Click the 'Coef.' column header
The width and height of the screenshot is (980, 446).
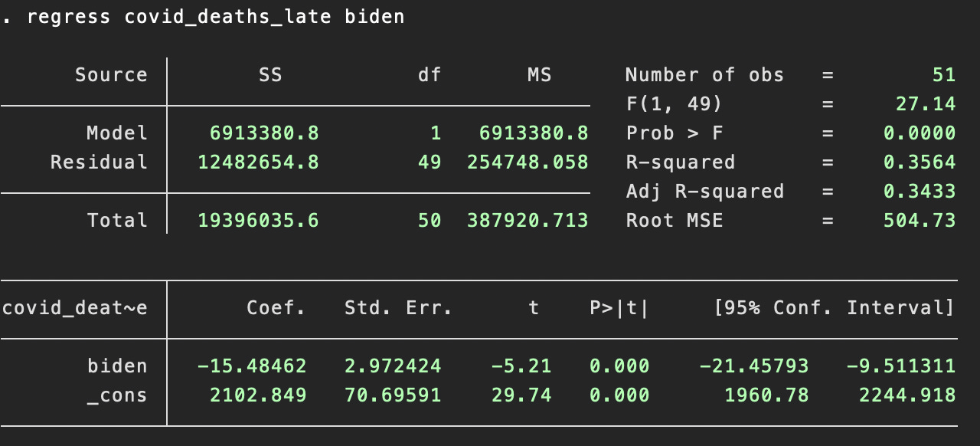(x=276, y=308)
